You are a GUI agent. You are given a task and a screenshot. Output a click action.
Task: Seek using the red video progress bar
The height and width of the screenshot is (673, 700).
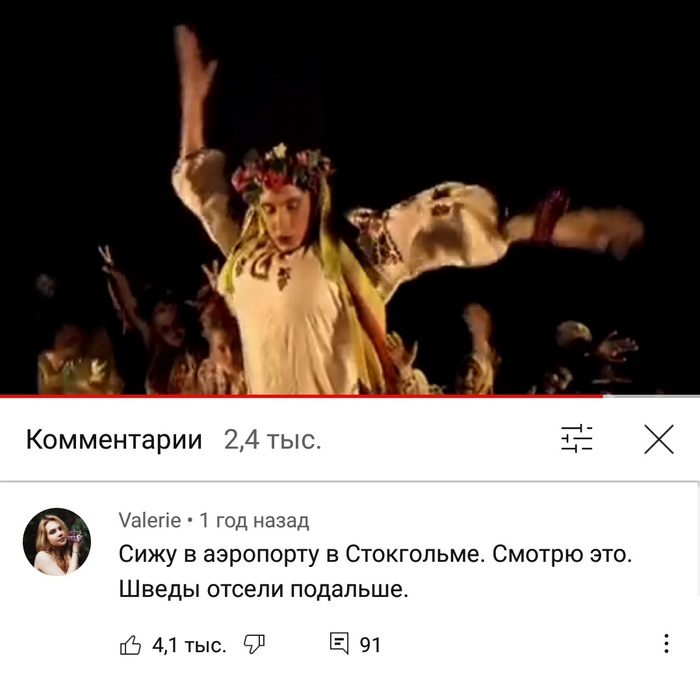click(301, 395)
